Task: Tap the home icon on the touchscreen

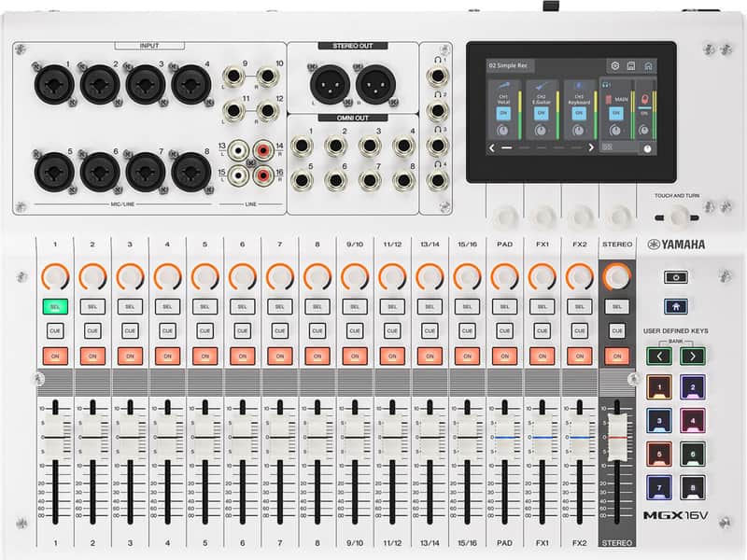Action: click(648, 65)
